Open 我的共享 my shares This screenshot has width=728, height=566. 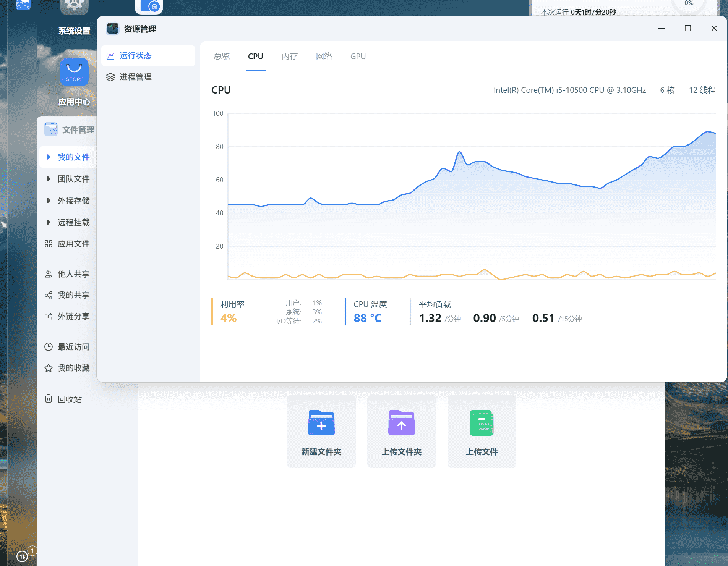coord(73,295)
